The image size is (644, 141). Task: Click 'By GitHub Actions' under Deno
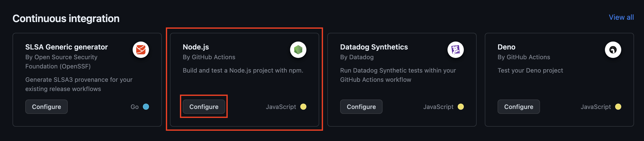pos(524,57)
